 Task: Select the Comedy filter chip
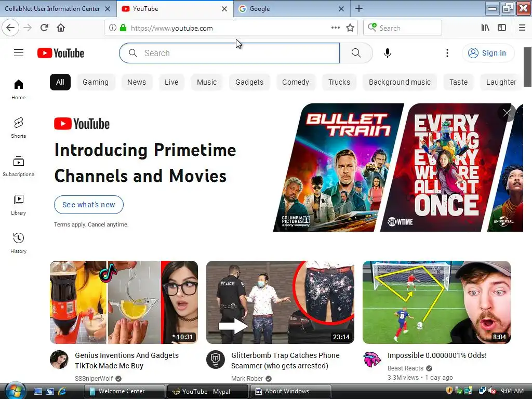(296, 82)
